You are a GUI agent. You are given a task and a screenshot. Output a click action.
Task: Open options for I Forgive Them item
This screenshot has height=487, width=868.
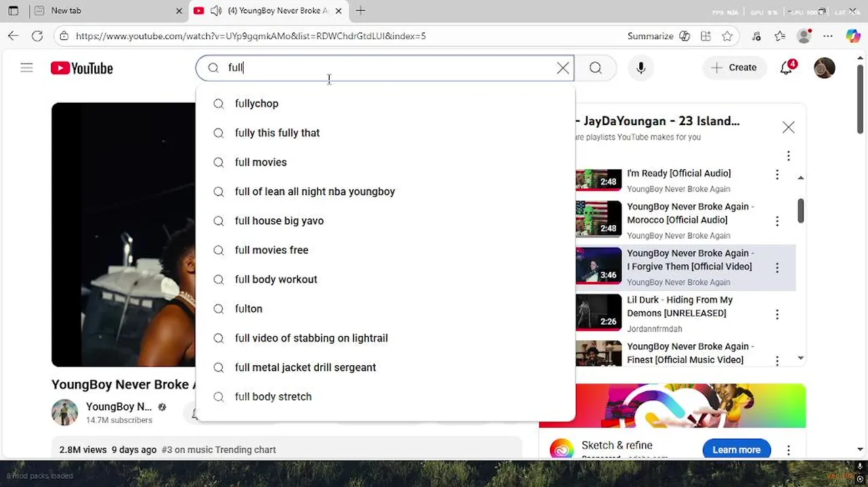(777, 268)
